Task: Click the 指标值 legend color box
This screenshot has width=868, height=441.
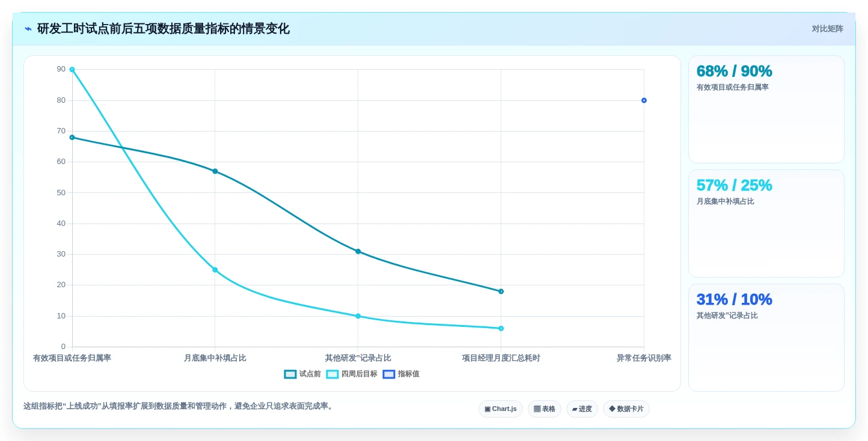Action: click(389, 374)
